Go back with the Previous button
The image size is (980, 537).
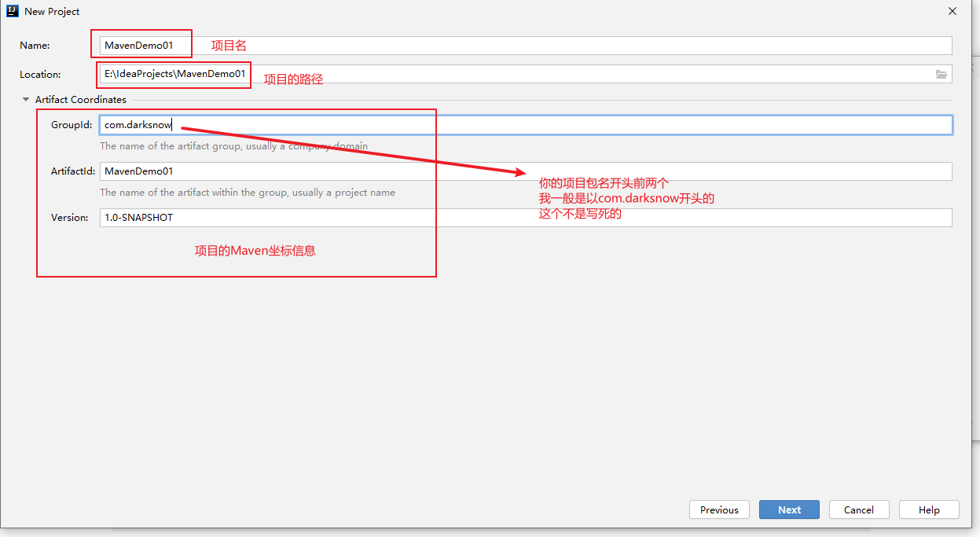(719, 509)
